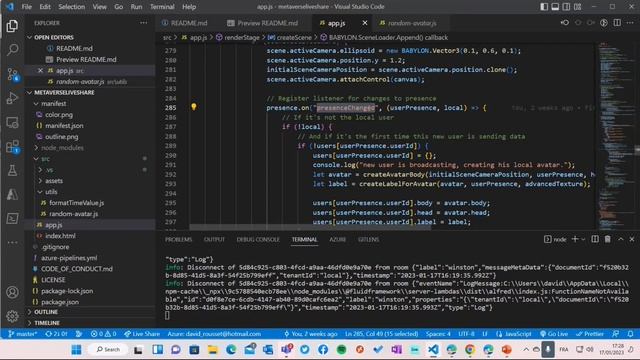Switch to the GitLens panel tab
The height and width of the screenshot is (360, 640).
tap(368, 240)
